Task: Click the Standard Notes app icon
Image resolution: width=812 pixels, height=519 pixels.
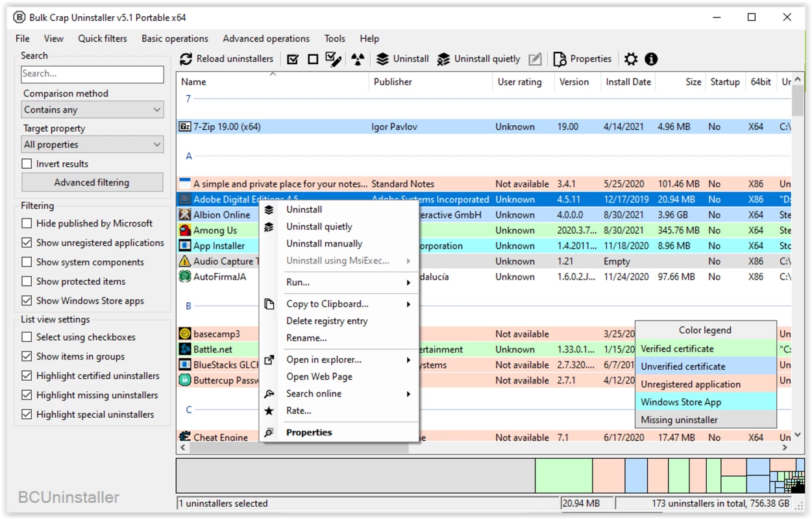Action: (x=185, y=184)
